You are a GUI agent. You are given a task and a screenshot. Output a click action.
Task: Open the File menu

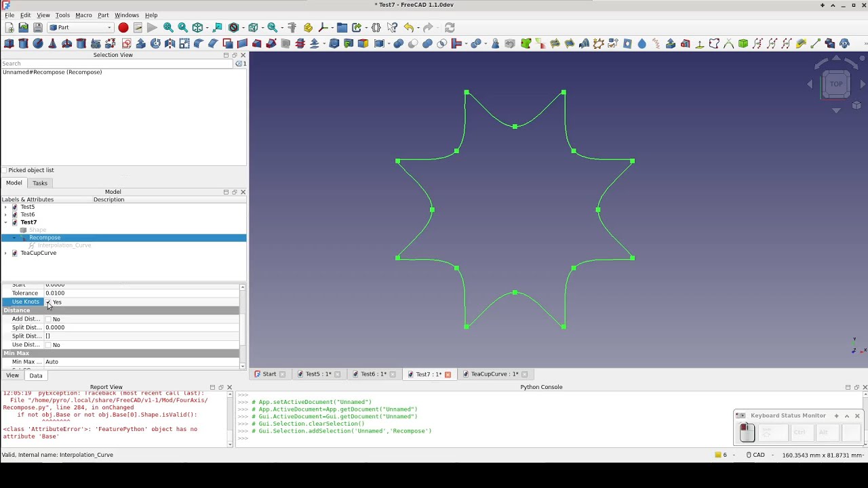tap(9, 15)
